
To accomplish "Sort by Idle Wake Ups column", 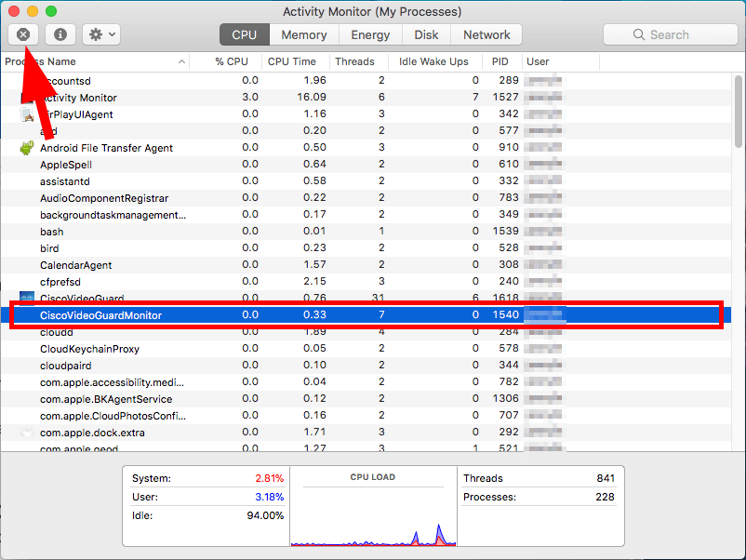I will pos(433,61).
